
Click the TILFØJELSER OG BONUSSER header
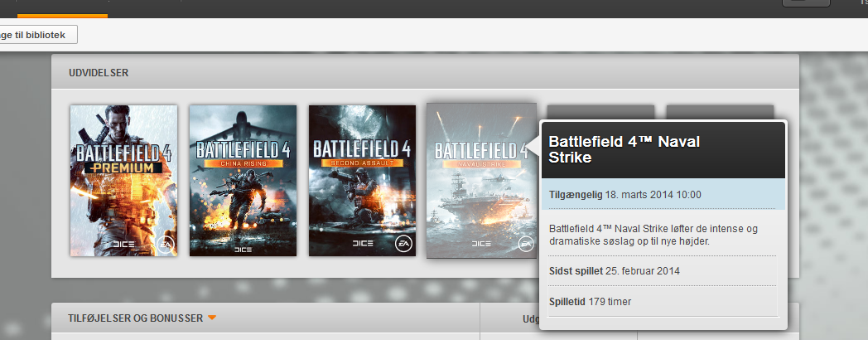136,318
